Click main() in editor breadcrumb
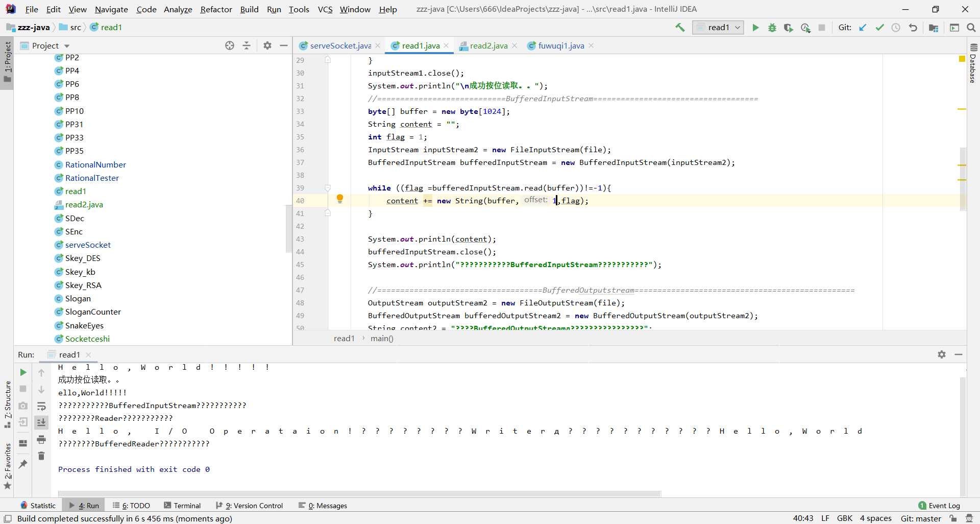980x524 pixels. click(x=382, y=338)
